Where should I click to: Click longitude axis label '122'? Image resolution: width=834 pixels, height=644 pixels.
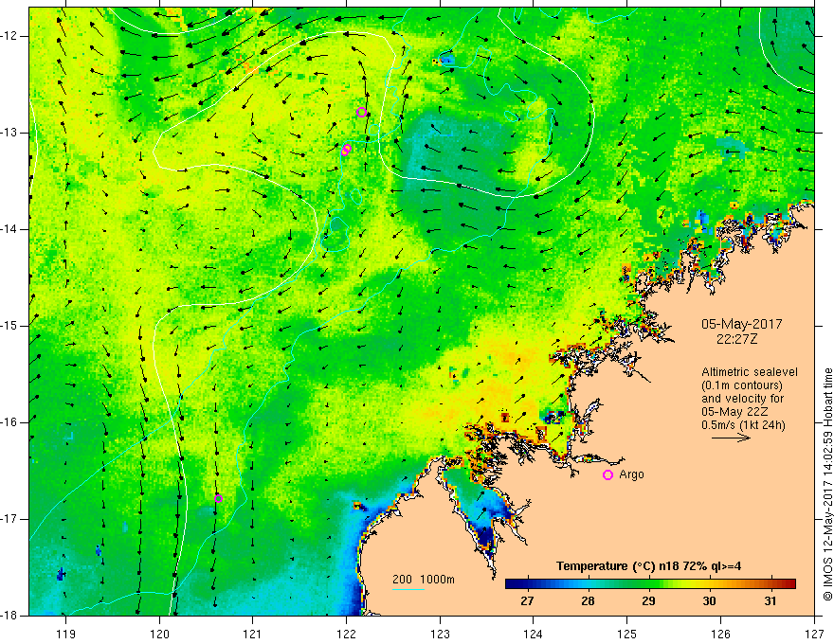pyautogui.click(x=346, y=634)
